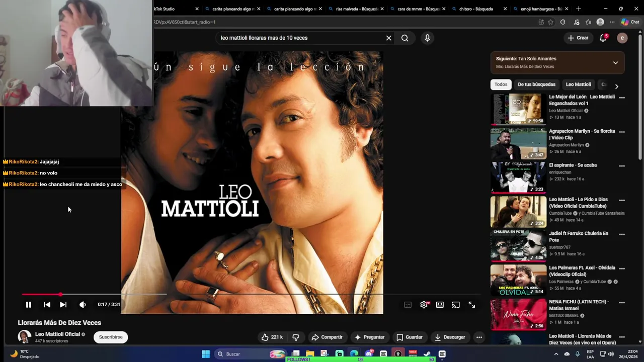Switch video to full screen
Viewport: 644px width, 362px height.
pos(472,305)
